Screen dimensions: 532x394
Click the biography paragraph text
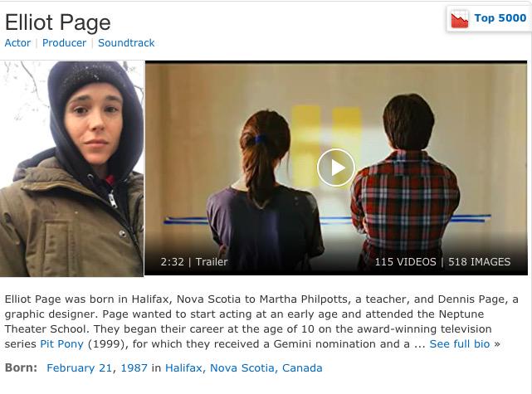[261, 322]
